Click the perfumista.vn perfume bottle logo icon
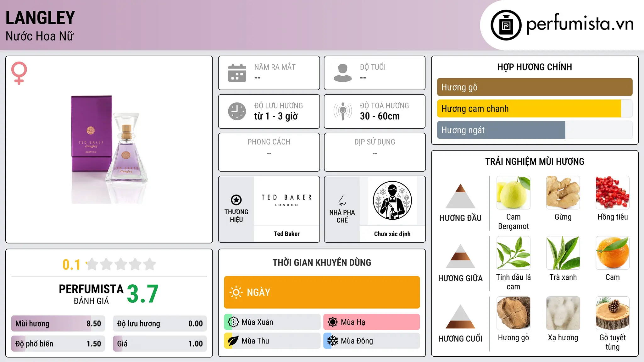 pos(506,25)
